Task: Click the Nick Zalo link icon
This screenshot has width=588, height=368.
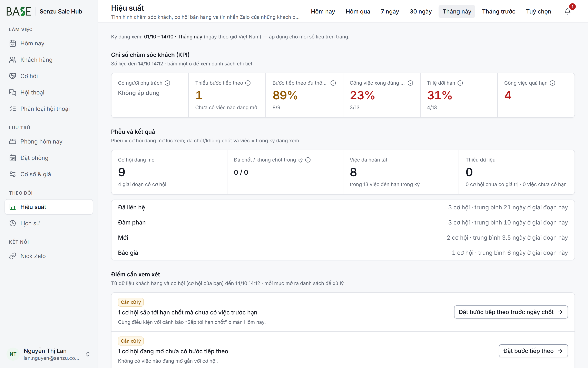Action: coord(13,256)
